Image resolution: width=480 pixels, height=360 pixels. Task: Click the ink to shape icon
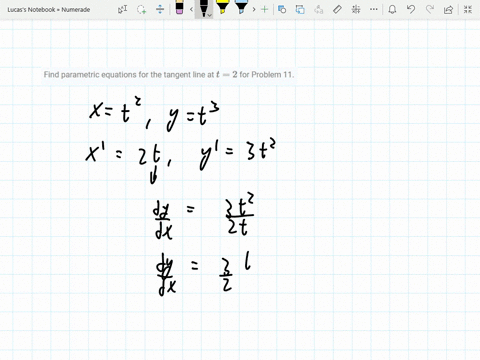(300, 9)
